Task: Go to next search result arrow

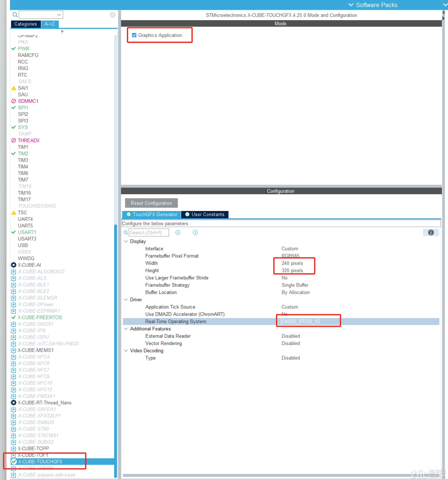Action: [x=195, y=232]
